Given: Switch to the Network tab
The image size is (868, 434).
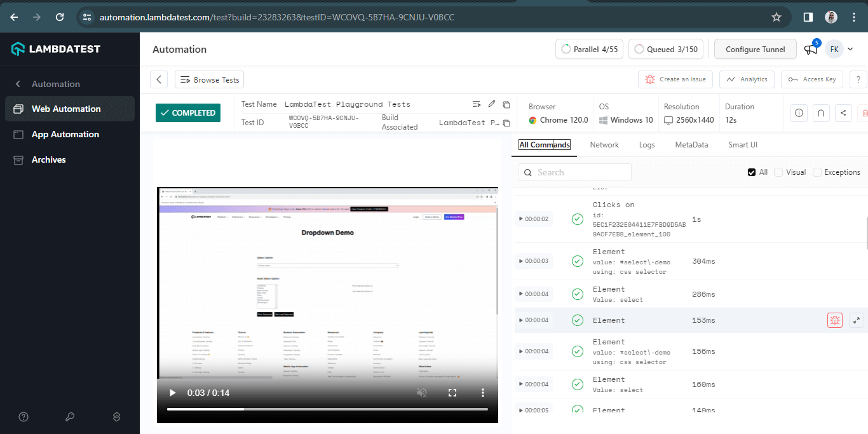Looking at the screenshot, I should (x=604, y=145).
